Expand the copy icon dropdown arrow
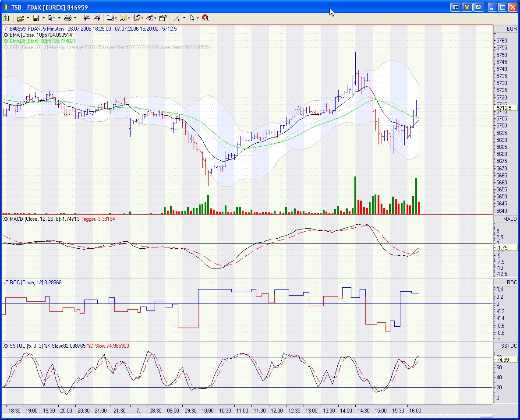520x420 pixels. (59, 18)
